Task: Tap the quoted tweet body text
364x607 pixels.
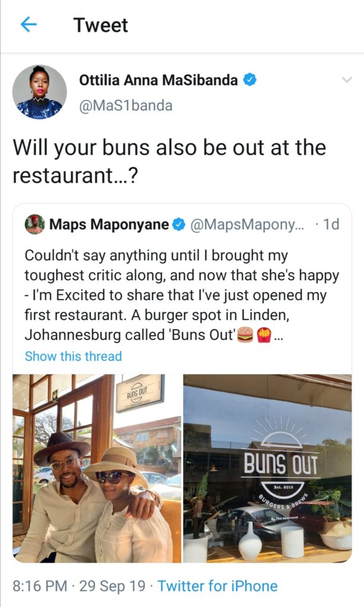Action: click(181, 295)
